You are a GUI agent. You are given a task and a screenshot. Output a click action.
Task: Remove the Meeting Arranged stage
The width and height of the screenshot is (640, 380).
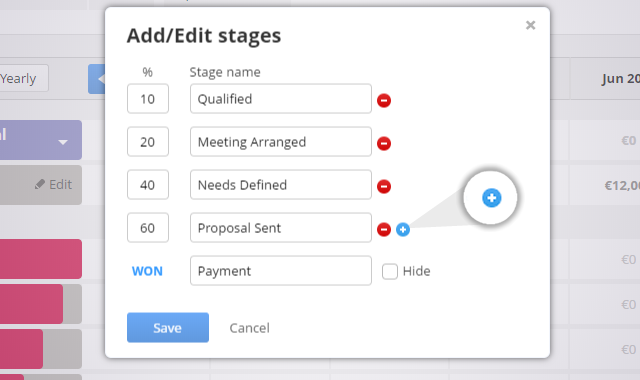pos(384,143)
